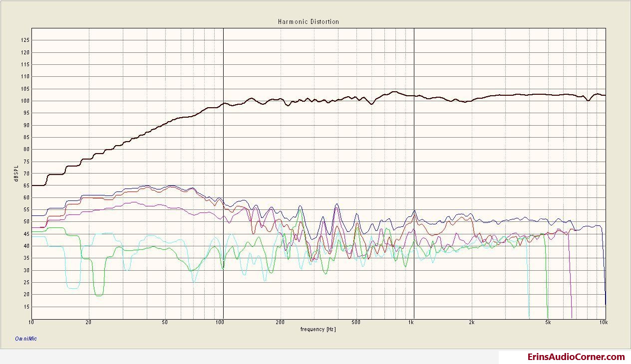The image size is (631, 364).
Task: Click the Harmonic Distortion chart title
Action: (309, 22)
